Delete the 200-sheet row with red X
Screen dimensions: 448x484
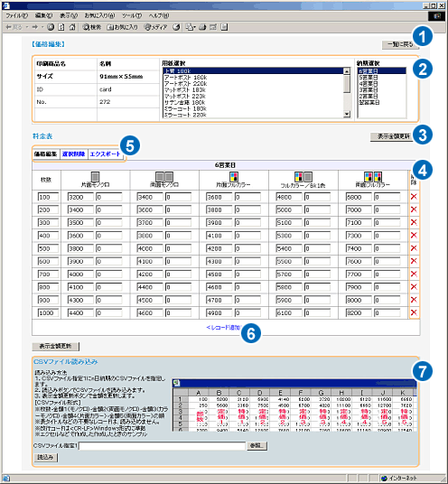(x=414, y=209)
